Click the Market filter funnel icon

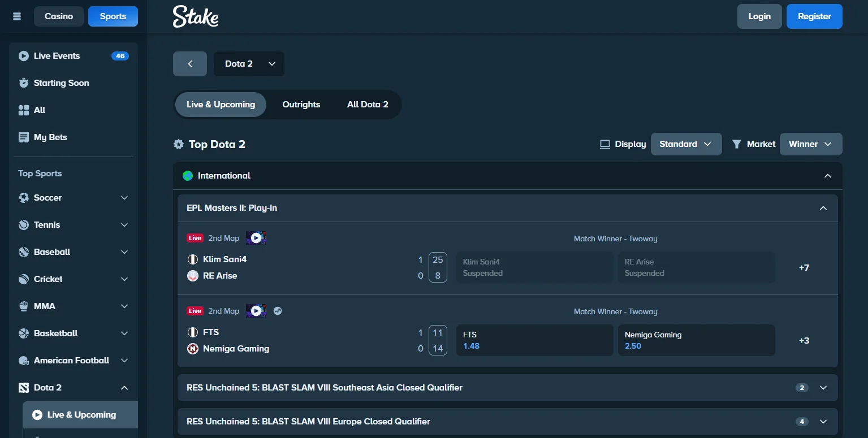[737, 144]
